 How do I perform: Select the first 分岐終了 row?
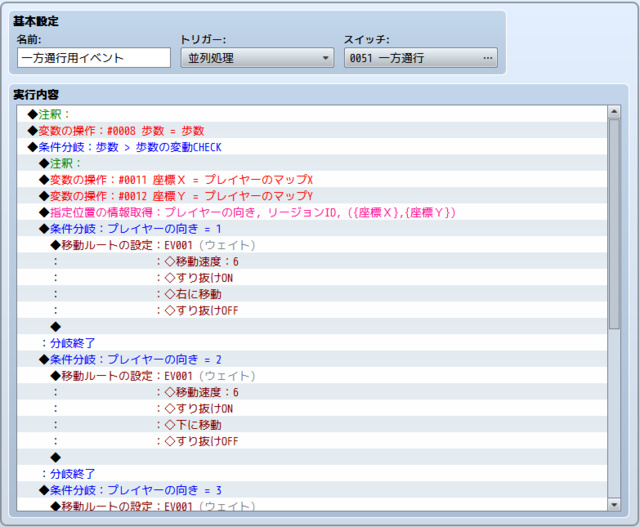pyautogui.click(x=312, y=342)
